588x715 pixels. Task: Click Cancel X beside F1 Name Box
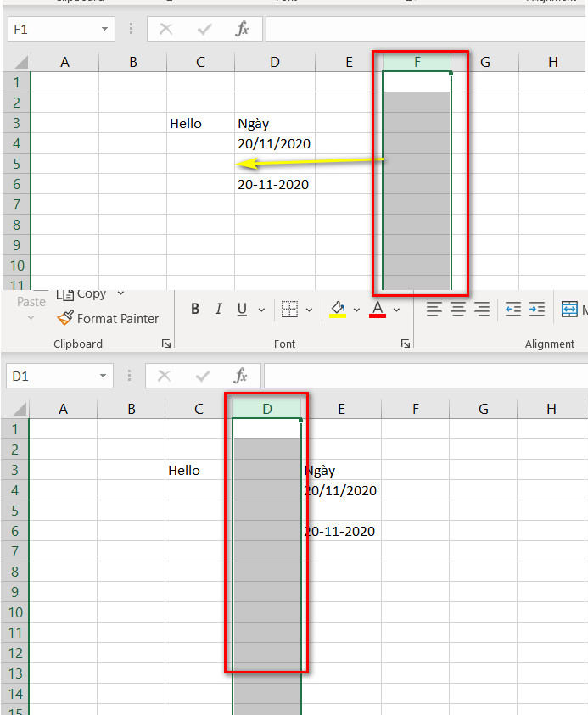coord(165,29)
